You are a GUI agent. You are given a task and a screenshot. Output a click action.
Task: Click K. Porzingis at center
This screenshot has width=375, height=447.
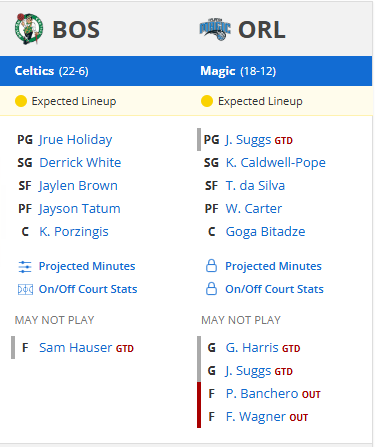point(74,232)
